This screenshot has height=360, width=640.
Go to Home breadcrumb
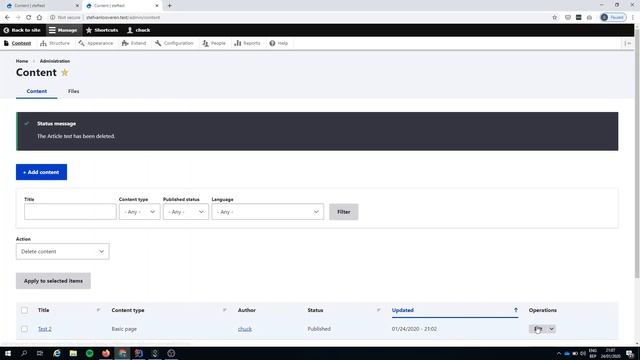22,61
